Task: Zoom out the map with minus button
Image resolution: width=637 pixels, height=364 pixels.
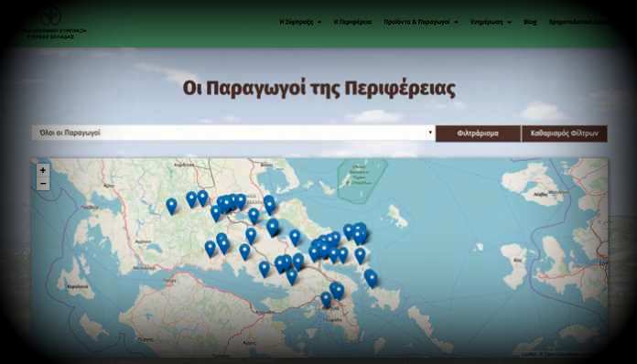Action: 43,184
